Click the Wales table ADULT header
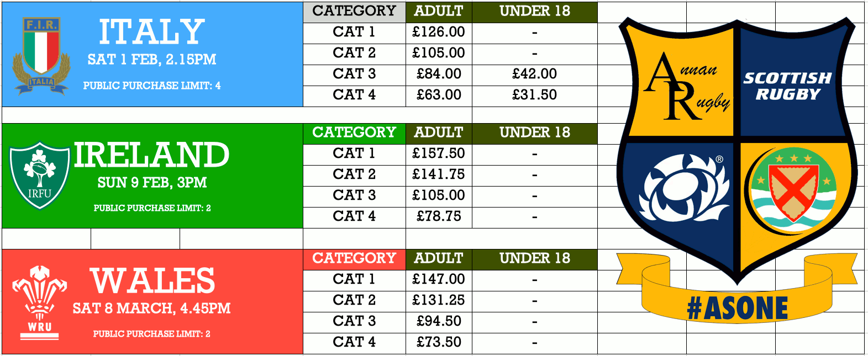This screenshot has width=868, height=356. coord(439,258)
